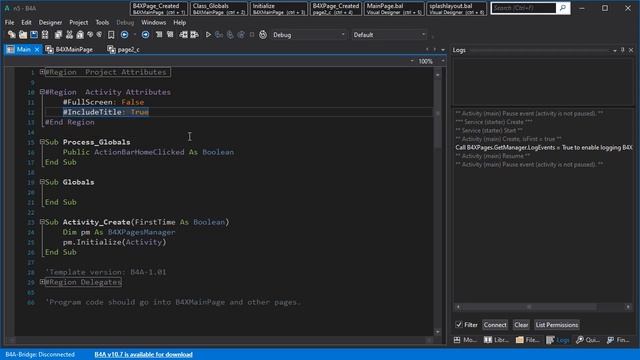Viewport: 640px width, 360px height.
Task: Open the Libraries Manager panel tab
Action: (x=496, y=340)
